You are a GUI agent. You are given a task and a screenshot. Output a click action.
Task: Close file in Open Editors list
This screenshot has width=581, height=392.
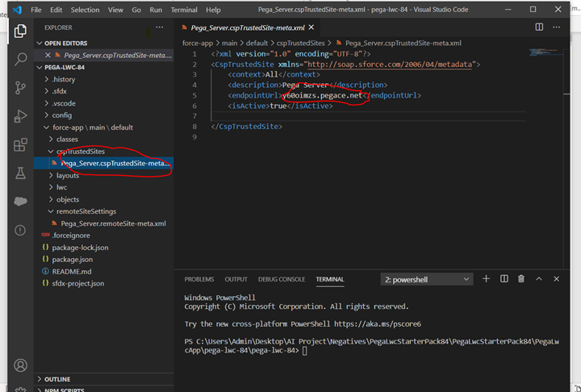pyautogui.click(x=48, y=55)
